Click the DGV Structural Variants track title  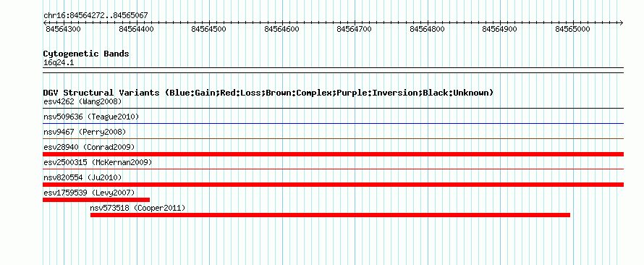tap(268, 93)
